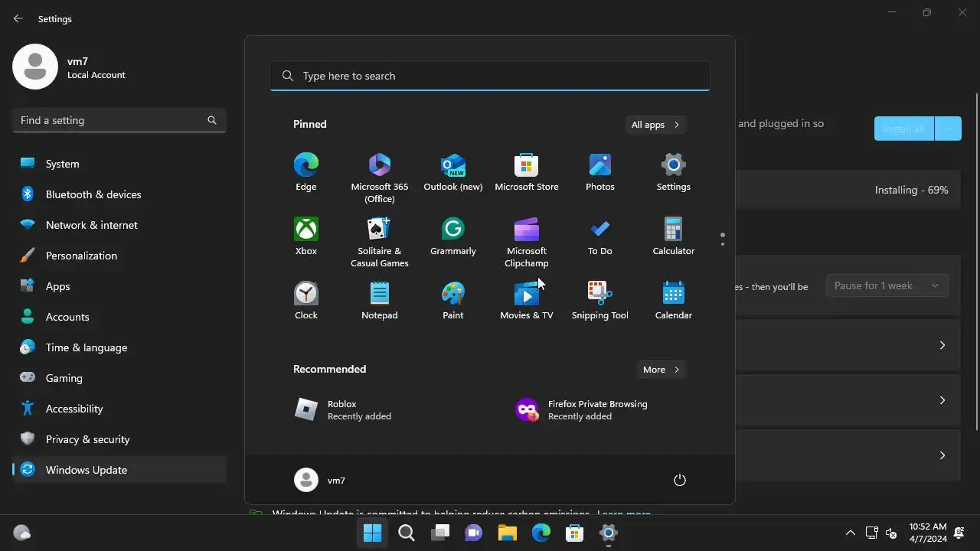Screen dimensions: 980x551
Task: Open Settings pinned app icon
Action: [x=673, y=172]
